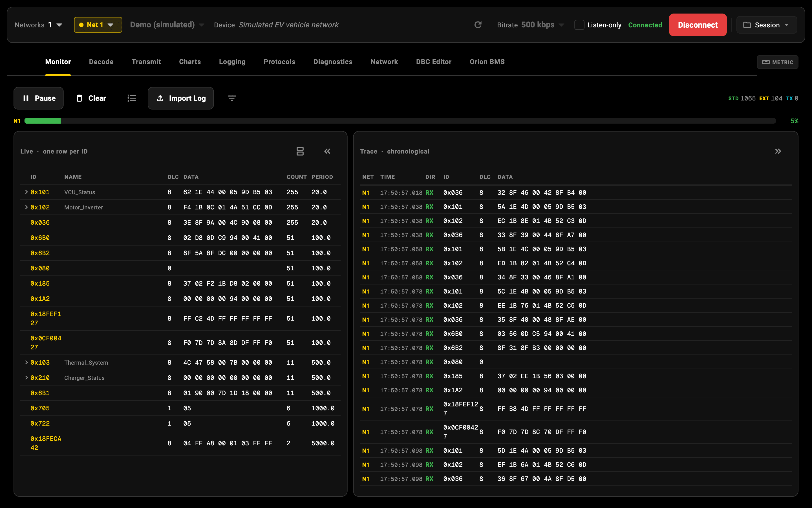Switch to the Orion BMS tab
The height and width of the screenshot is (508, 812).
pyautogui.click(x=487, y=62)
